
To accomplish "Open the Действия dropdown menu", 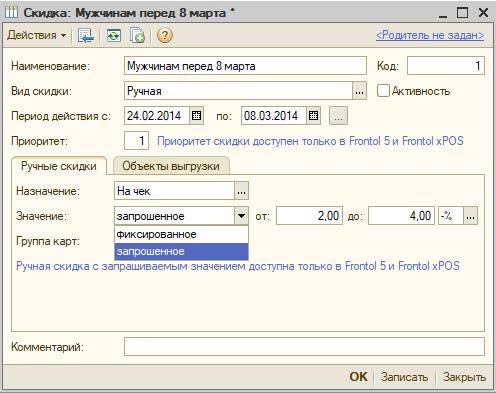I will [x=37, y=35].
